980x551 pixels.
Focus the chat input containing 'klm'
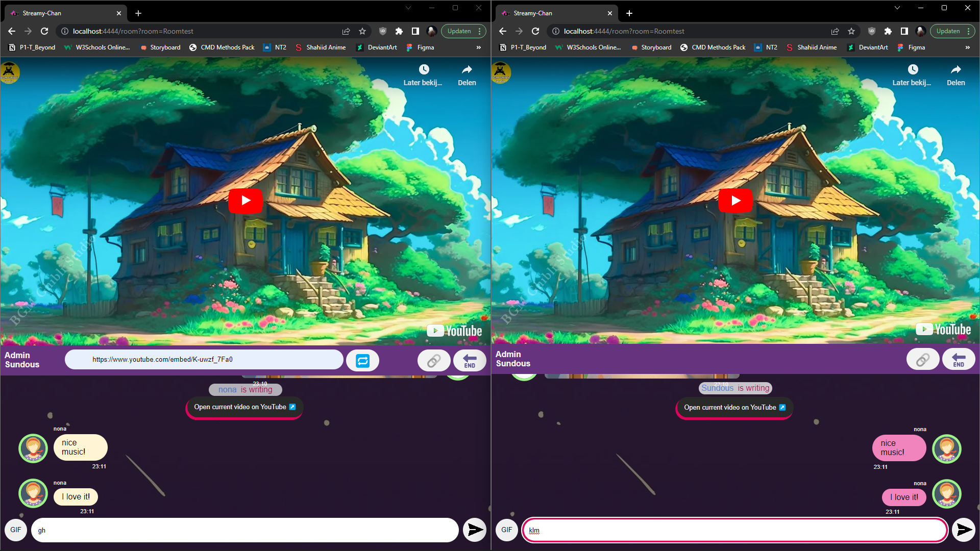pos(735,530)
